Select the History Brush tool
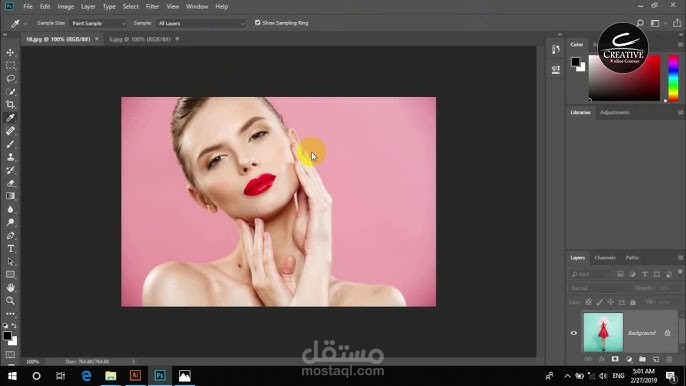This screenshot has height=386, width=686. pyautogui.click(x=10, y=170)
